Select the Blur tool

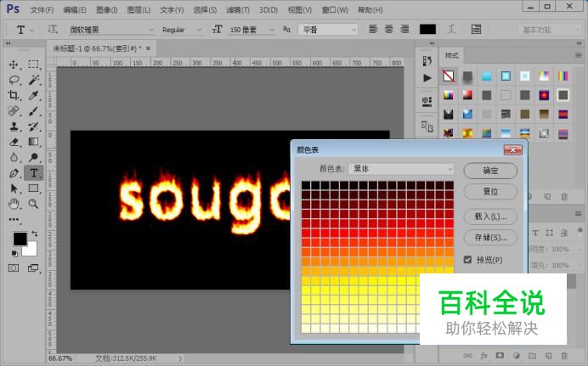14,157
